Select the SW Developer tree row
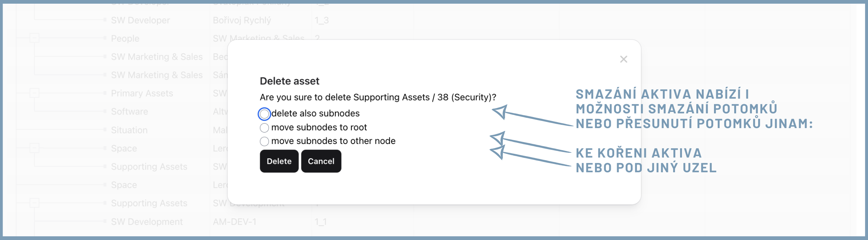 tap(140, 20)
